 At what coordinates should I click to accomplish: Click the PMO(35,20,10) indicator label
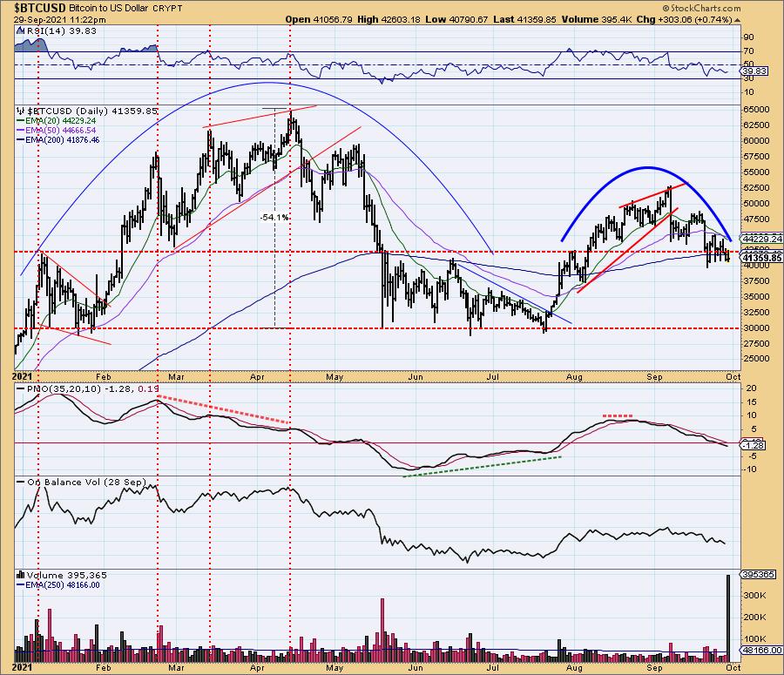pyautogui.click(x=64, y=388)
